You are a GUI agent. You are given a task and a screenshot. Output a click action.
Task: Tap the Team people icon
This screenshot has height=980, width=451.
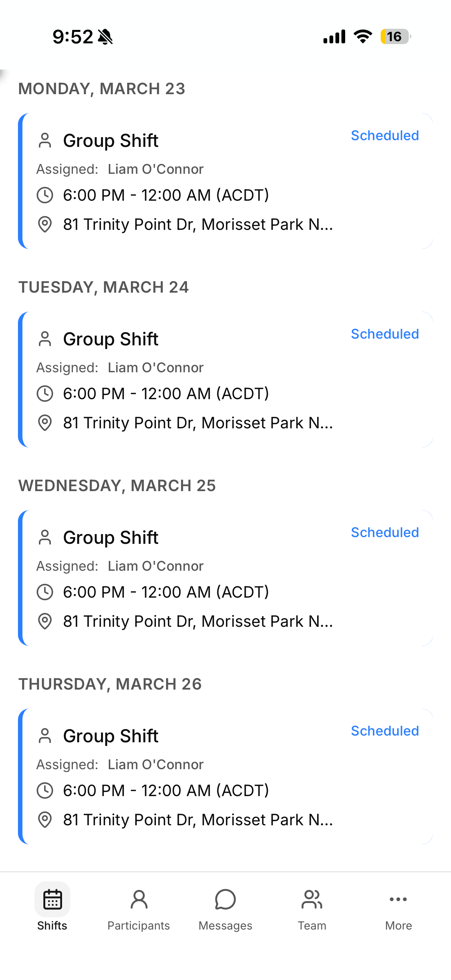tap(312, 899)
